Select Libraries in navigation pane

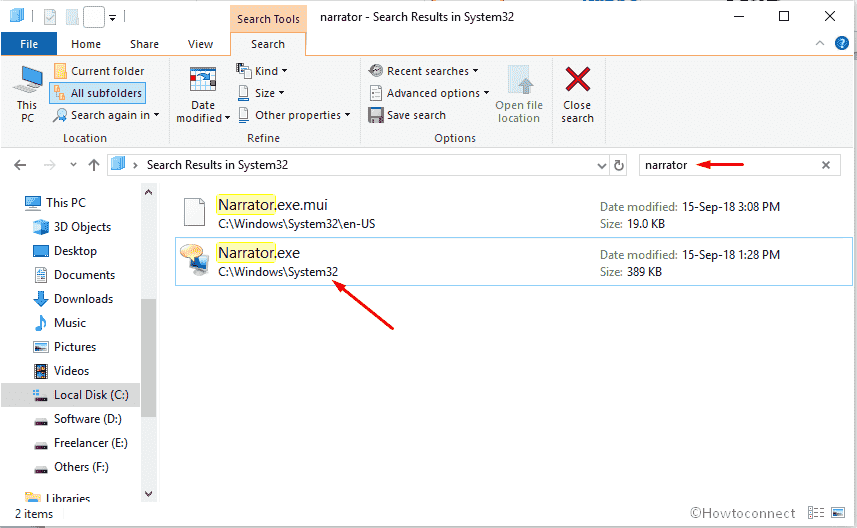(57, 497)
